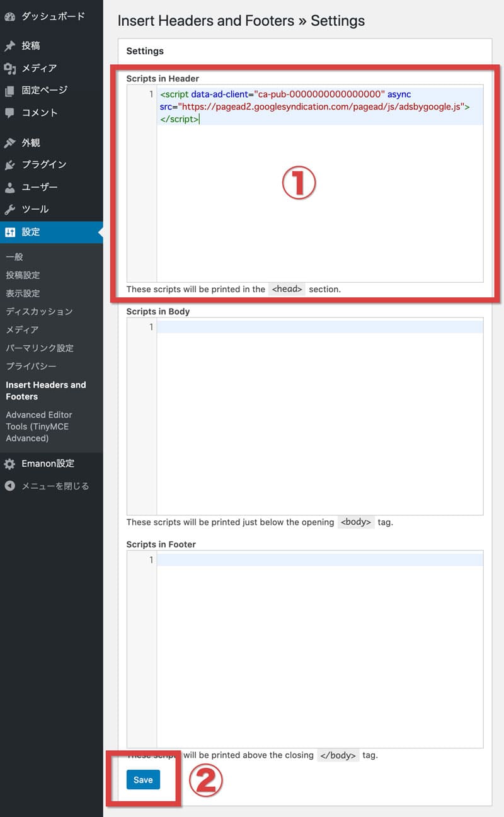Click the Save button
This screenshot has height=817, width=504.
(x=143, y=780)
